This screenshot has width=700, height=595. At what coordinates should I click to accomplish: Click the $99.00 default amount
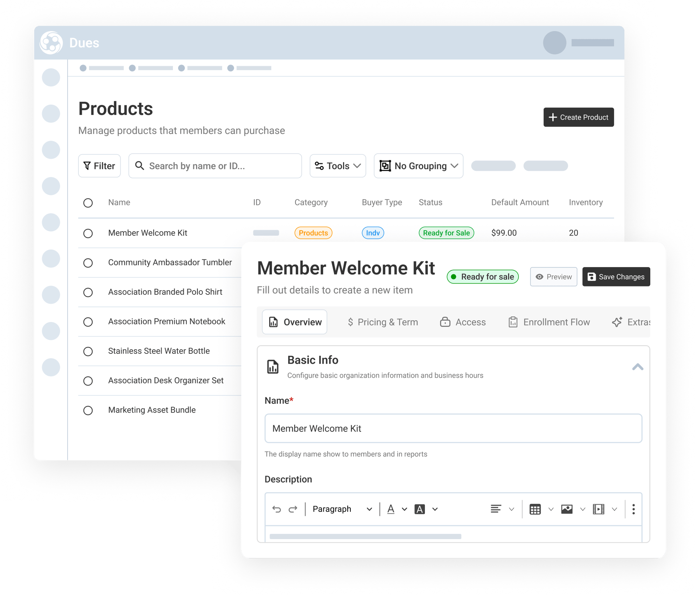(504, 233)
